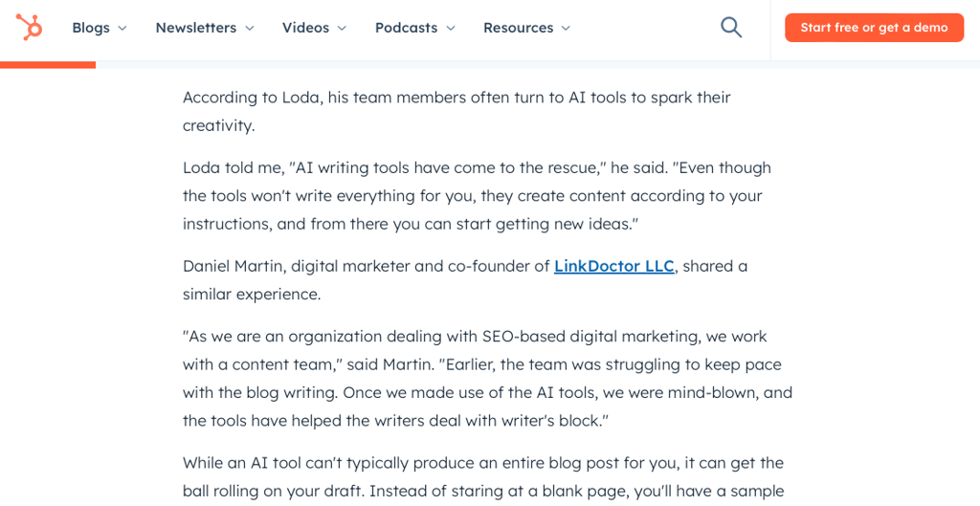The image size is (980, 506).
Task: Expand the chevron beside Videos
Action: coord(342,28)
